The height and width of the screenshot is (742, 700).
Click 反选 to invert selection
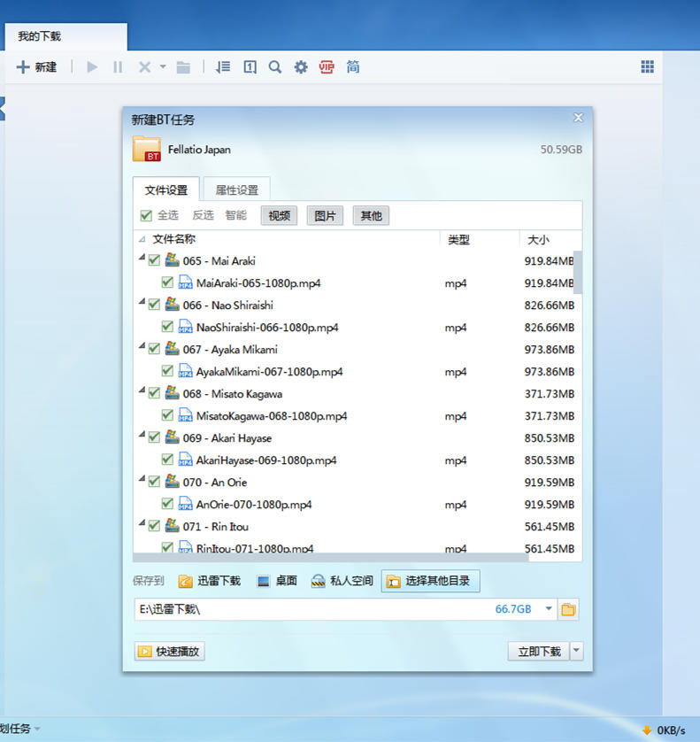coord(204,216)
